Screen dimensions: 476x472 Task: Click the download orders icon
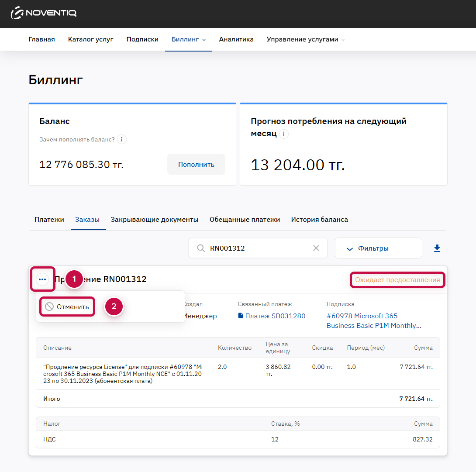click(x=437, y=248)
